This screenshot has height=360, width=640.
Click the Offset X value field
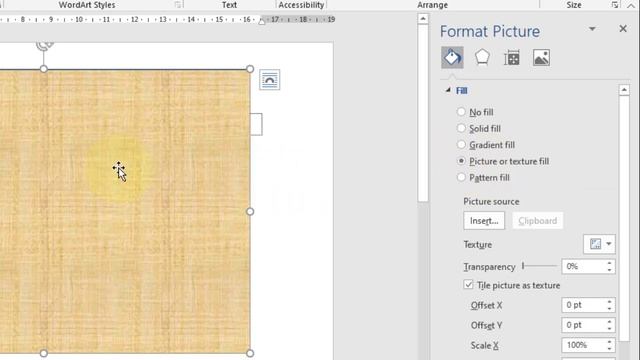point(583,305)
